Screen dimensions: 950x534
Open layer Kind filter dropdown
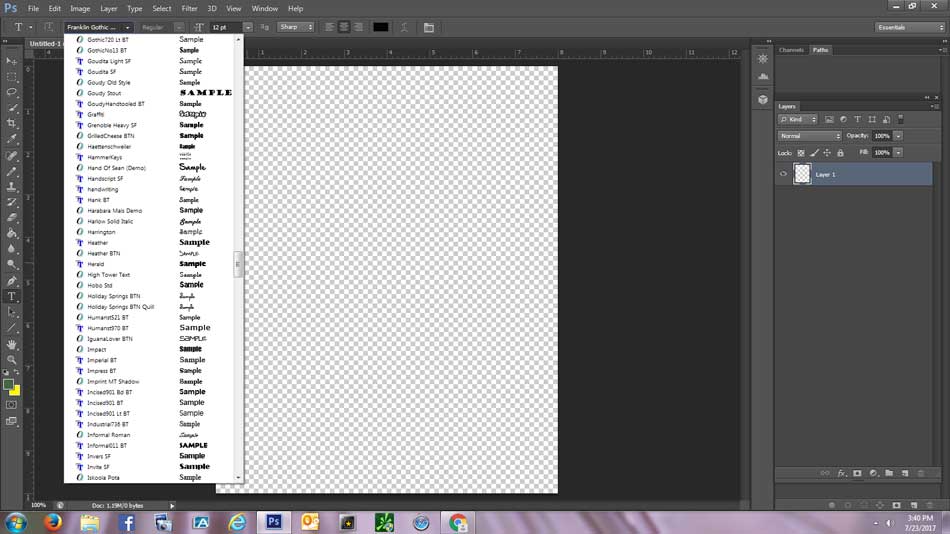797,119
